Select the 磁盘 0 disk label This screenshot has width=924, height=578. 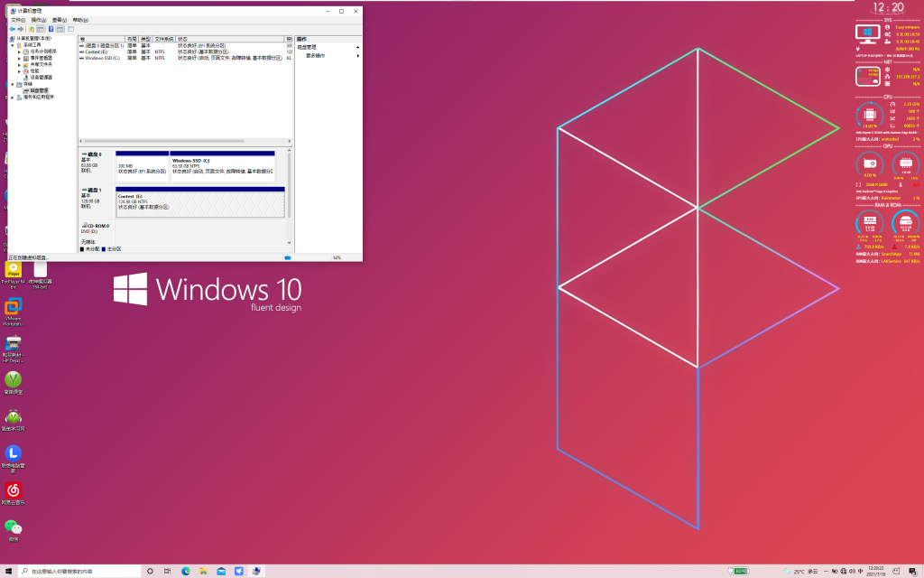pyautogui.click(x=97, y=165)
